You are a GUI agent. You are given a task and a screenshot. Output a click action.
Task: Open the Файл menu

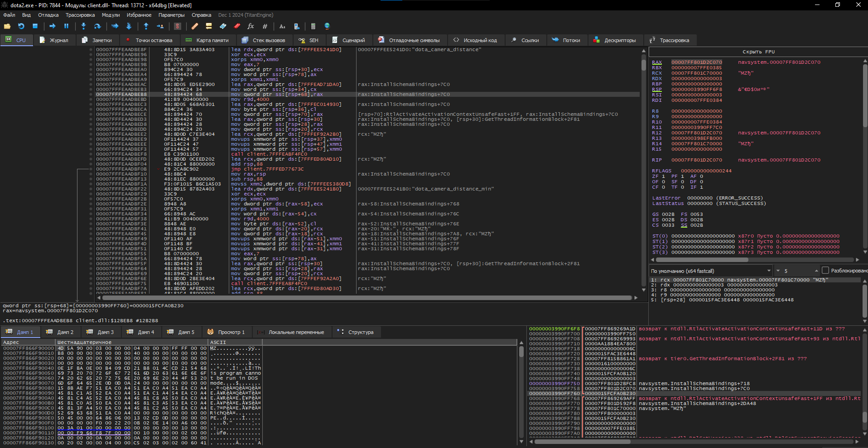pyautogui.click(x=9, y=15)
